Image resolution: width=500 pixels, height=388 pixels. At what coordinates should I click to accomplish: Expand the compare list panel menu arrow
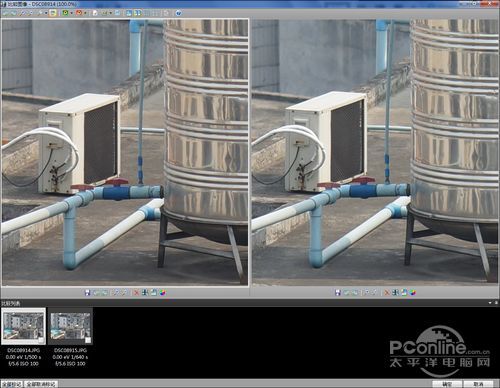click(490, 303)
